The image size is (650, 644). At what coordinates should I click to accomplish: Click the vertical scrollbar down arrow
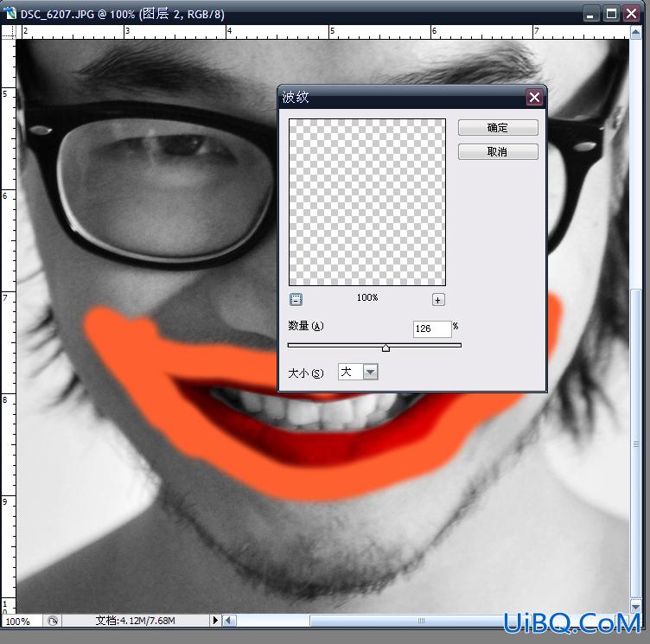(635, 607)
